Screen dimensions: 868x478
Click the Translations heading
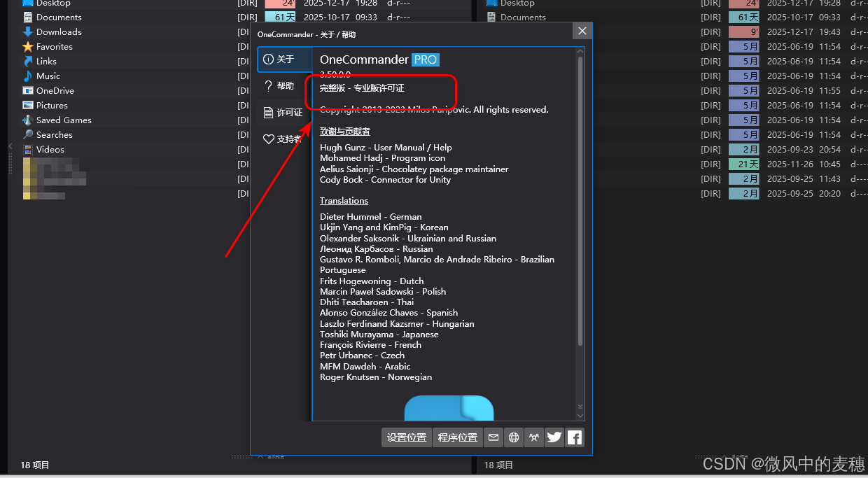344,200
